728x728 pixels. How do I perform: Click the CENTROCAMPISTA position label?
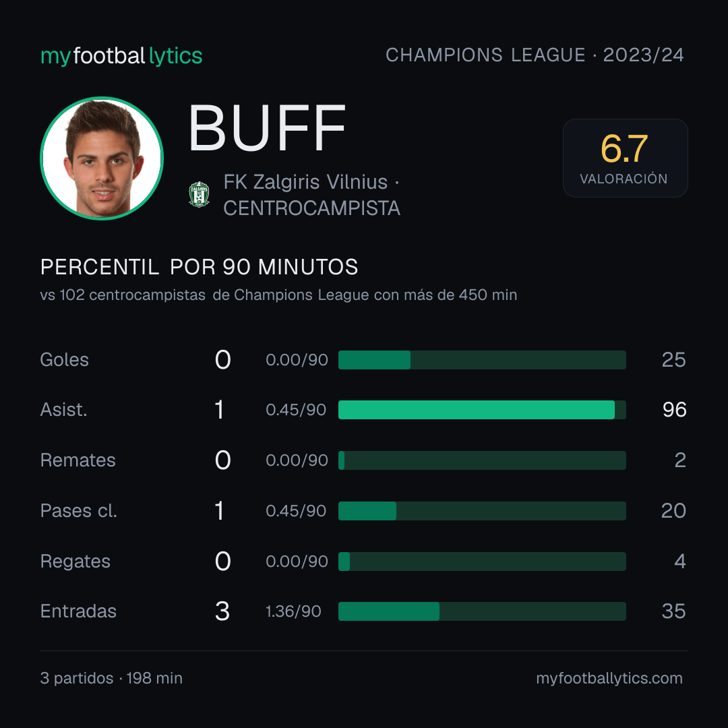click(311, 208)
